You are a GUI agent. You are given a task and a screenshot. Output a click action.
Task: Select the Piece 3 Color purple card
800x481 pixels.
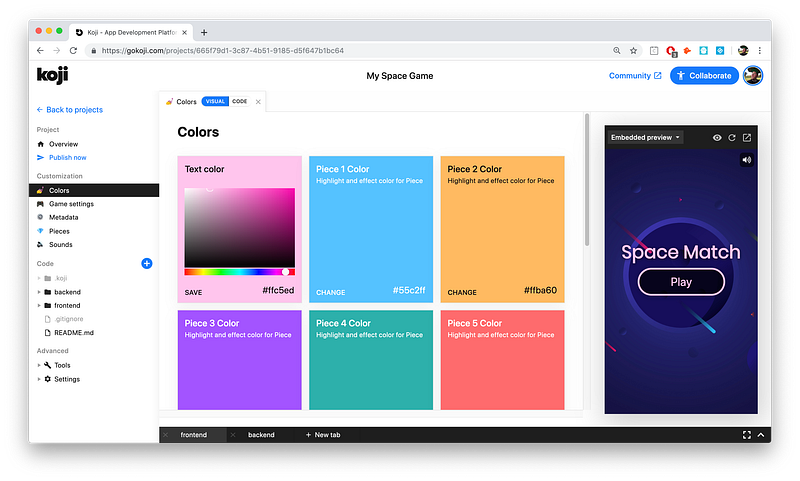[240, 360]
